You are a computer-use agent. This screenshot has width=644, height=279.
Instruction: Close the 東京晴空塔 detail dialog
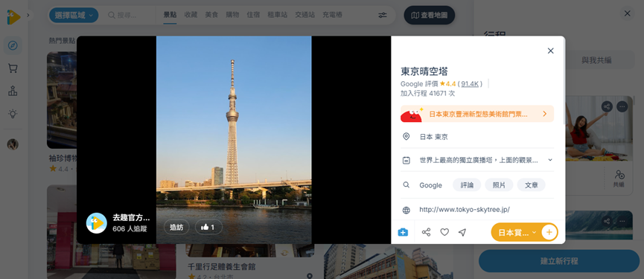(x=551, y=51)
